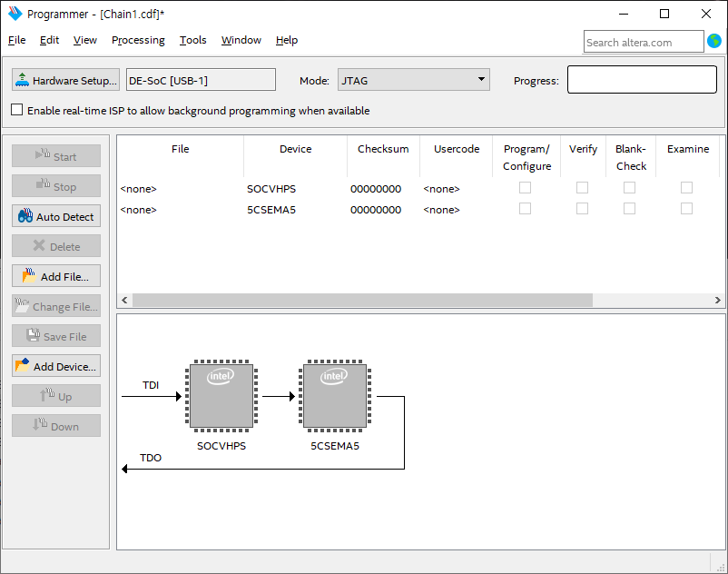Click the right scroll arrow of device table
The height and width of the screenshot is (574, 728).
pyautogui.click(x=717, y=300)
